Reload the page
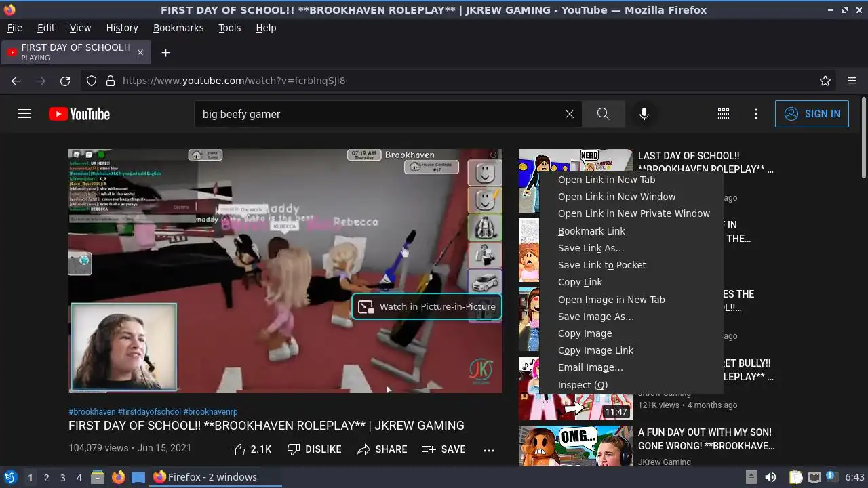 tap(65, 81)
